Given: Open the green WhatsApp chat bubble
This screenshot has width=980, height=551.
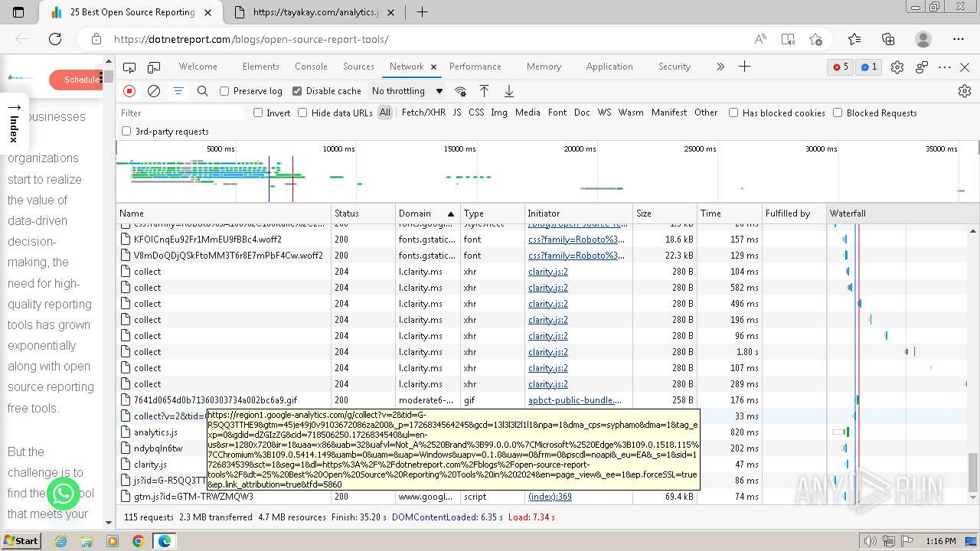Looking at the screenshot, I should click(64, 494).
